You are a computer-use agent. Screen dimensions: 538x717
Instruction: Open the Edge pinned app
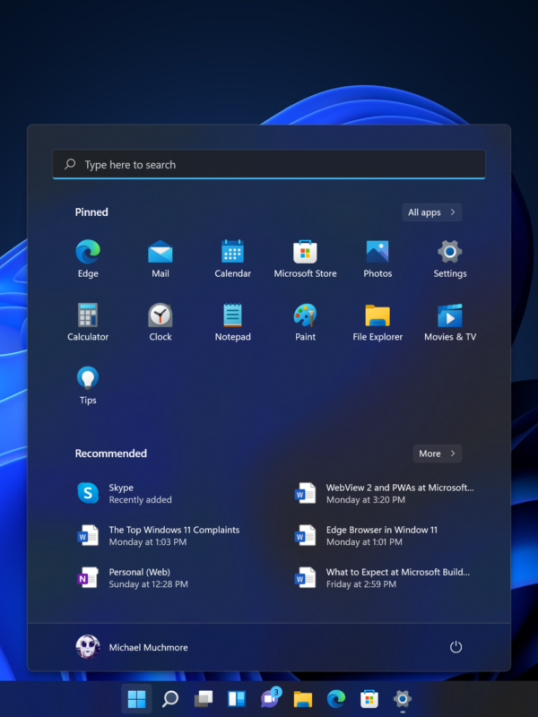tap(88, 258)
